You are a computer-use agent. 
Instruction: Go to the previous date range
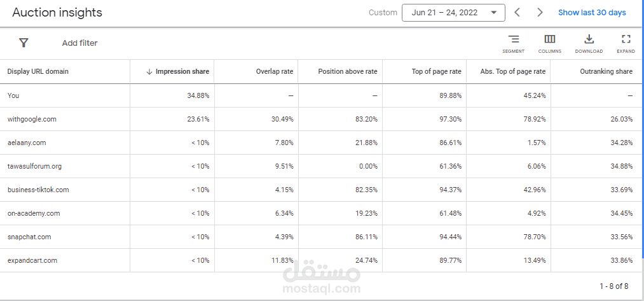(x=517, y=12)
